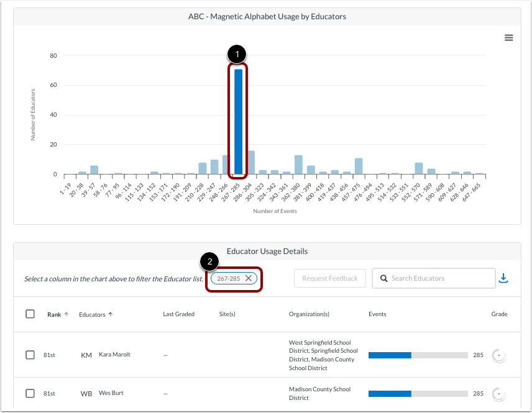Select the Last Graded column header
532x413 pixels.
tap(178, 314)
